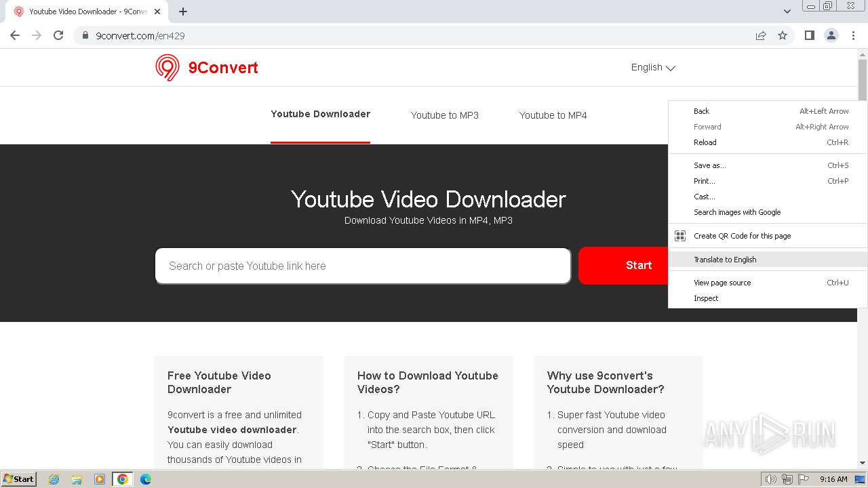This screenshot has width=868, height=488.
Task: Select Reload in context menu
Action: pos(768,142)
